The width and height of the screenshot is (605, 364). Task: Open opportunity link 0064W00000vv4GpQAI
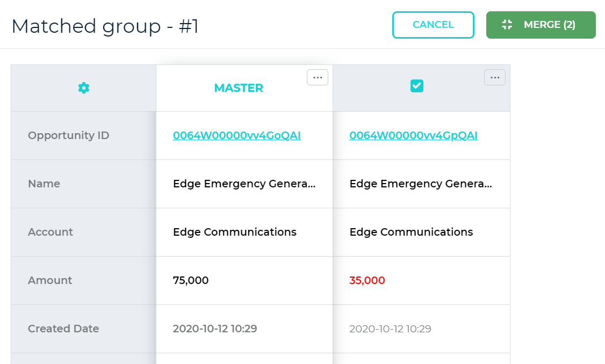[x=413, y=135]
